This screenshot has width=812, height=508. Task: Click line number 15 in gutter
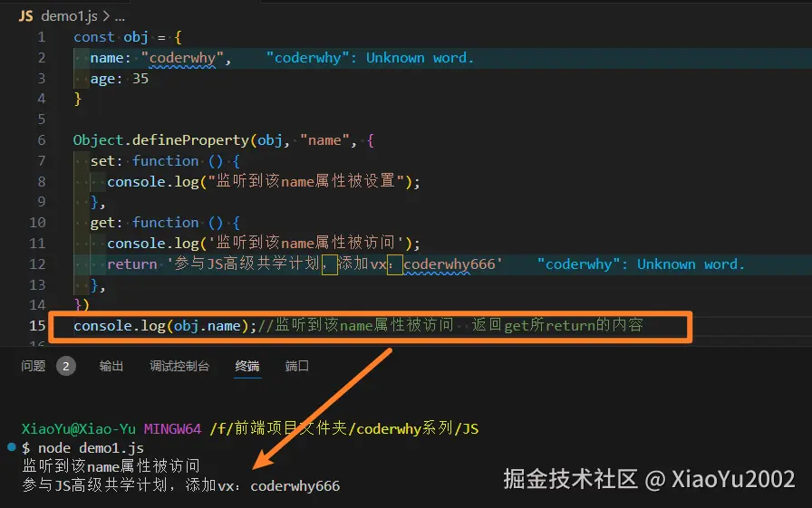[x=37, y=325]
